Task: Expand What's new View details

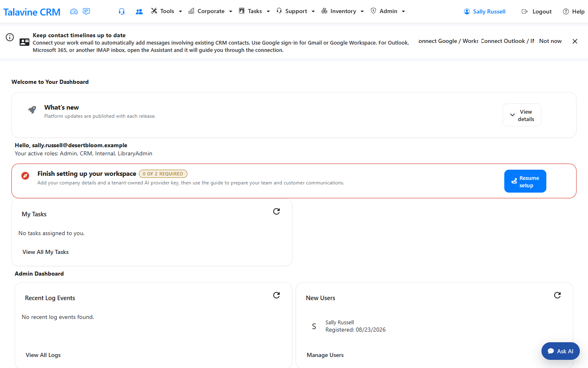Action: pyautogui.click(x=522, y=115)
